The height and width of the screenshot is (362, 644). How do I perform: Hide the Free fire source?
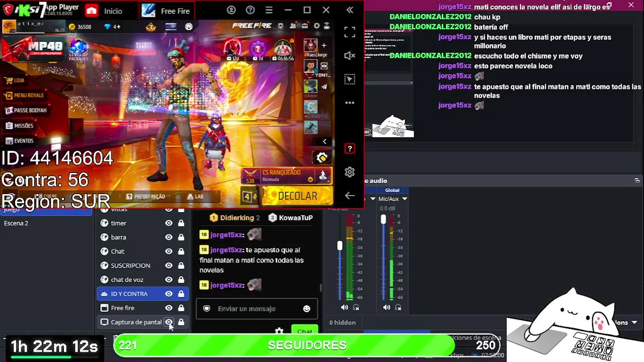169,308
